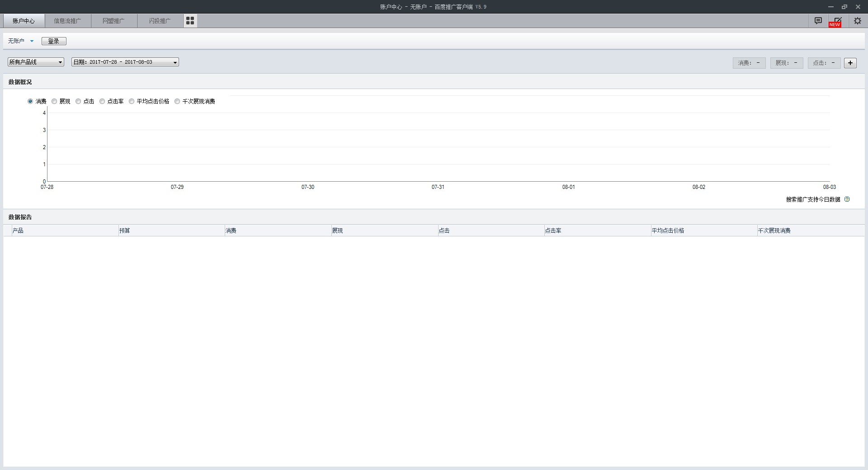
Task: Click the plus button to add metric
Action: (x=850, y=63)
